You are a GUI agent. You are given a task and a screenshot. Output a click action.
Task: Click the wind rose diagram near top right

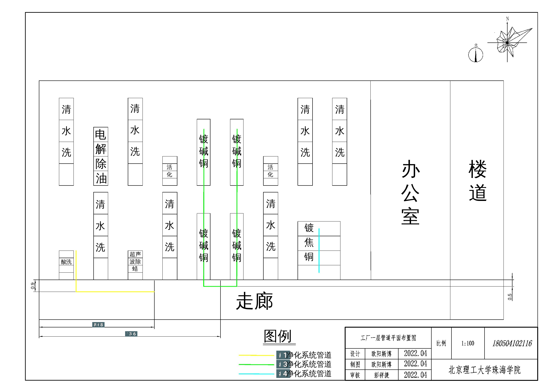(508, 42)
